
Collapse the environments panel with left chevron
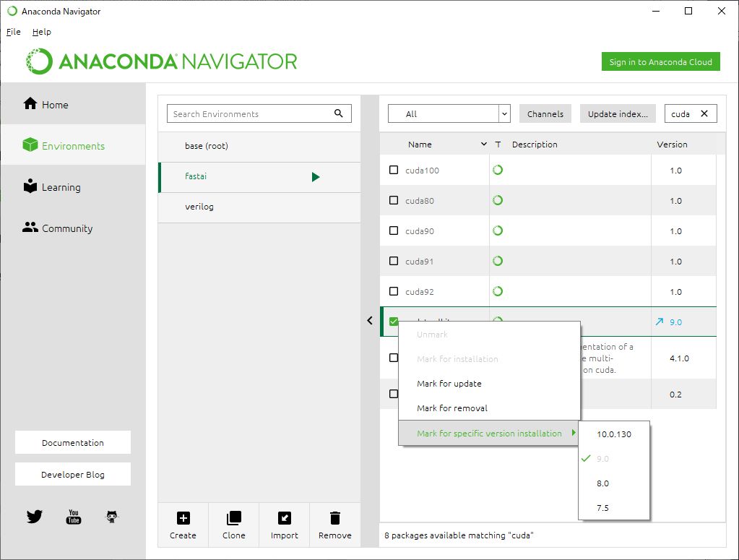(370, 321)
